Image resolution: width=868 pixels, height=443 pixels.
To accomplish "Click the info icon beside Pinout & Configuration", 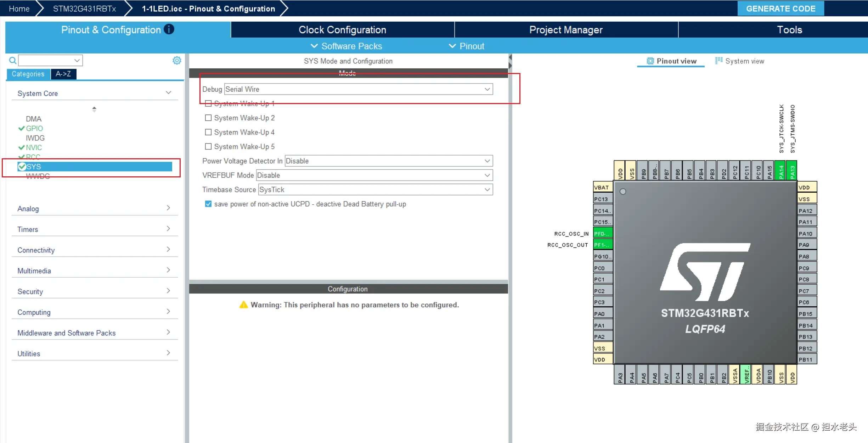I will tap(169, 29).
